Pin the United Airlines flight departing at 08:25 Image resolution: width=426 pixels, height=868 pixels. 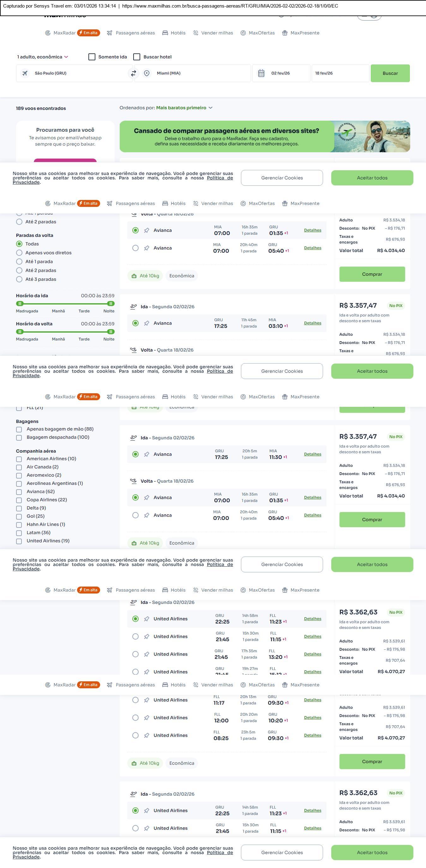[147, 736]
